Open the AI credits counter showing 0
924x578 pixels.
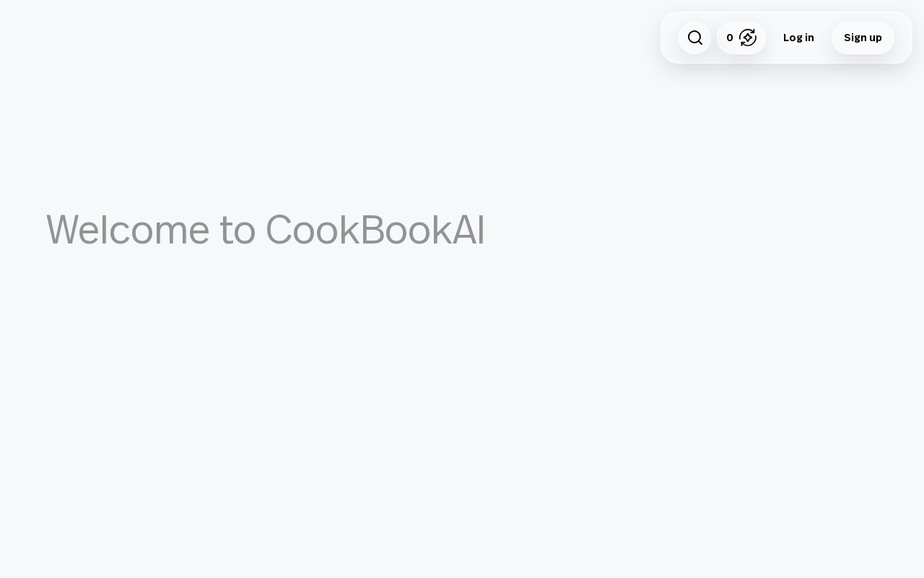[x=741, y=38]
